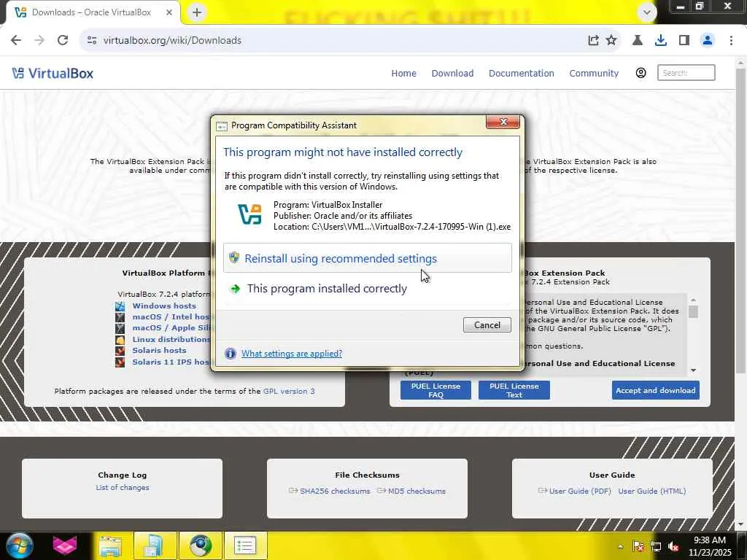Viewport: 747px width, 560px height.
Task: Open the Download menu item
Action: 452,74
